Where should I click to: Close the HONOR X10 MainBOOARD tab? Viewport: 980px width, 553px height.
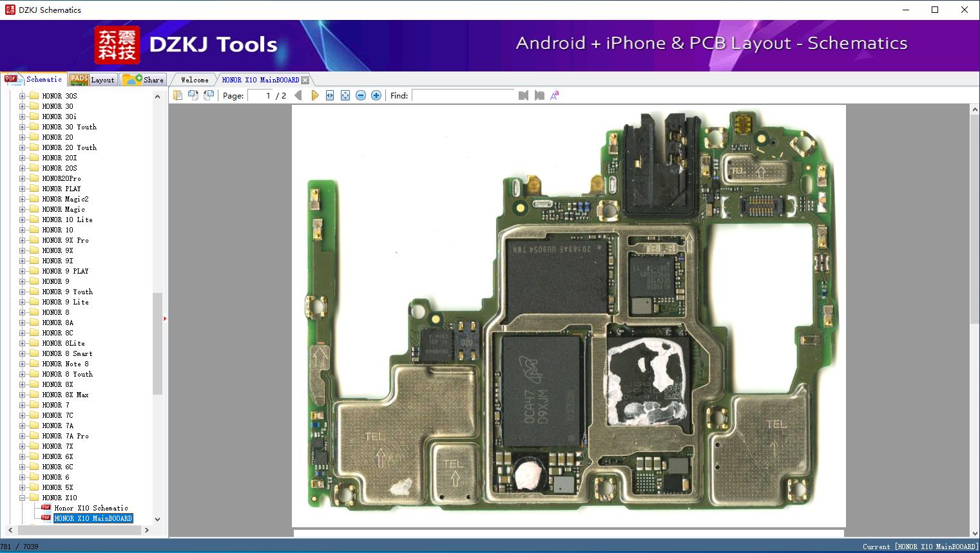coord(305,80)
